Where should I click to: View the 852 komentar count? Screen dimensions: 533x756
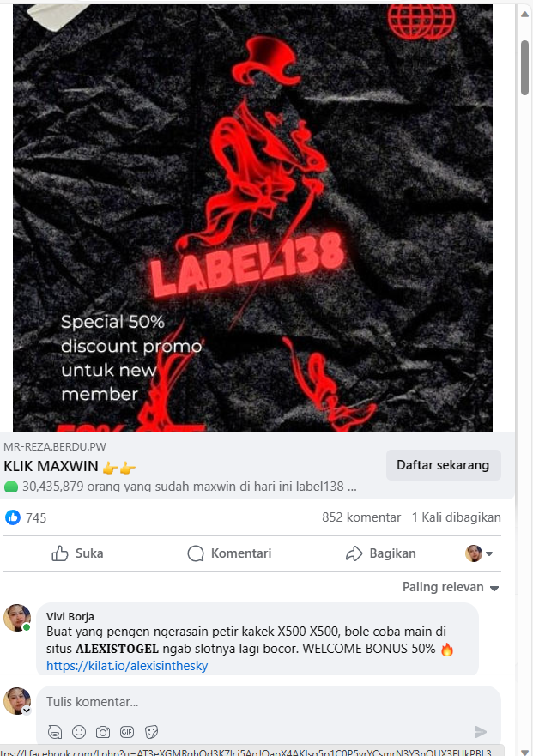click(x=361, y=517)
